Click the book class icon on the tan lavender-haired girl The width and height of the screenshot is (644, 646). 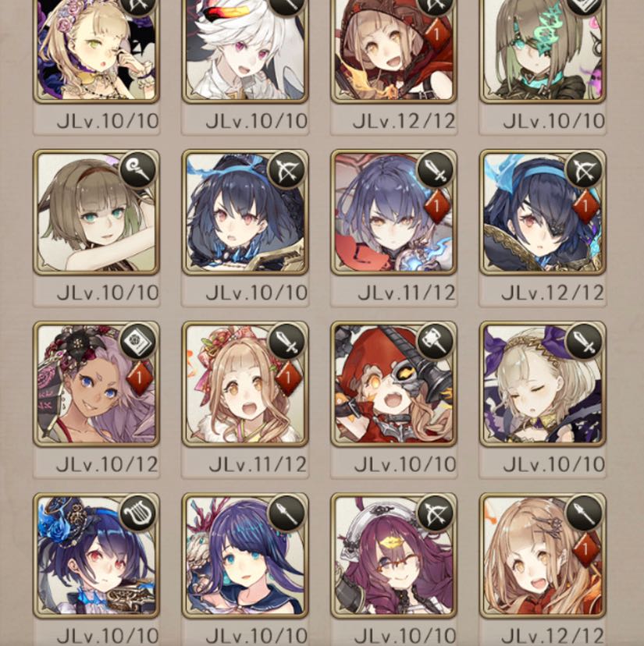click(138, 341)
